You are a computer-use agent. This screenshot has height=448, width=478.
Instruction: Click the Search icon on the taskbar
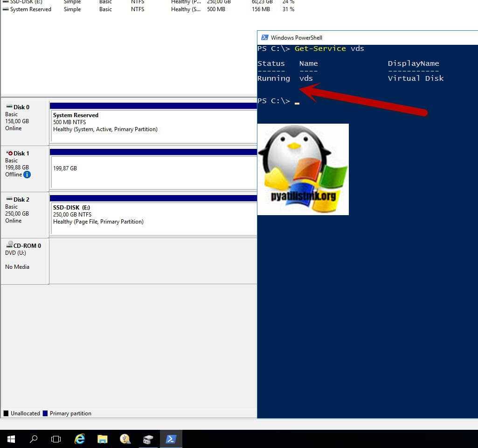point(33,439)
